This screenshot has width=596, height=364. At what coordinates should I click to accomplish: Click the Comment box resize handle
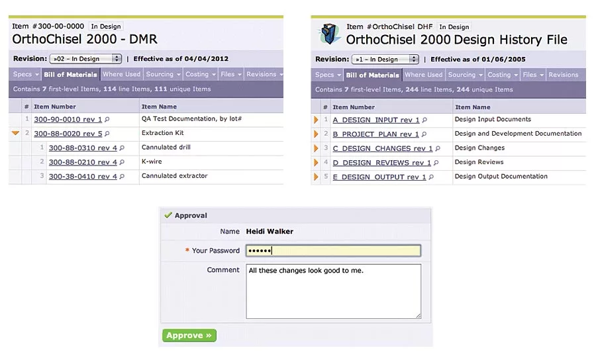pos(418,316)
